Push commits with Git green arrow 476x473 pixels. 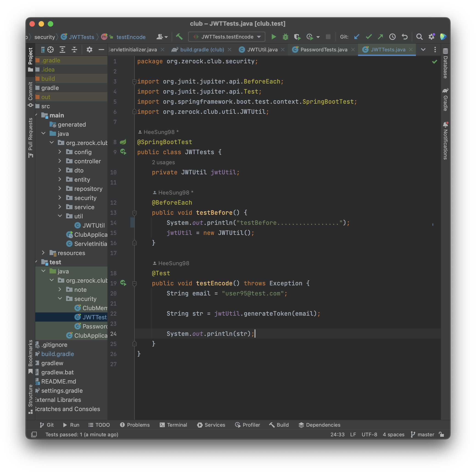[x=380, y=37]
